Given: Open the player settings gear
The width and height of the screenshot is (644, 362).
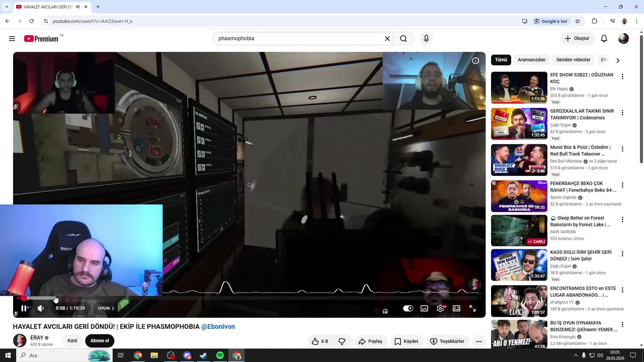Looking at the screenshot, I should click(x=440, y=309).
